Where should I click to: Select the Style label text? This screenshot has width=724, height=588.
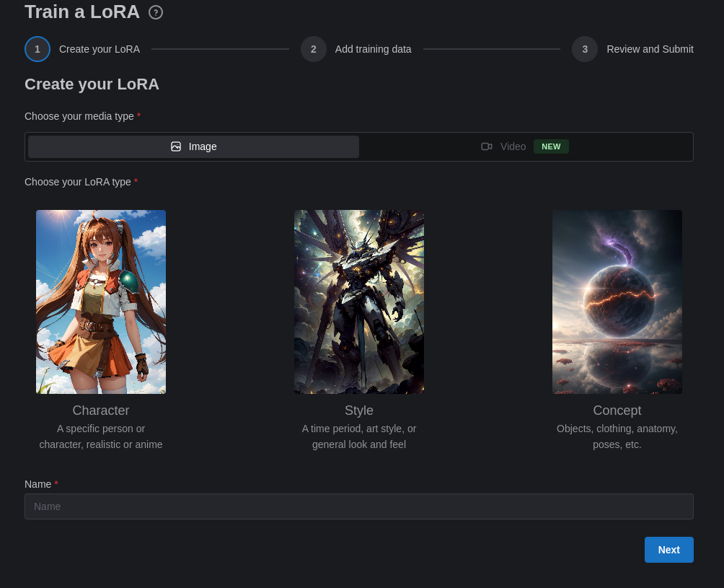pos(359,411)
